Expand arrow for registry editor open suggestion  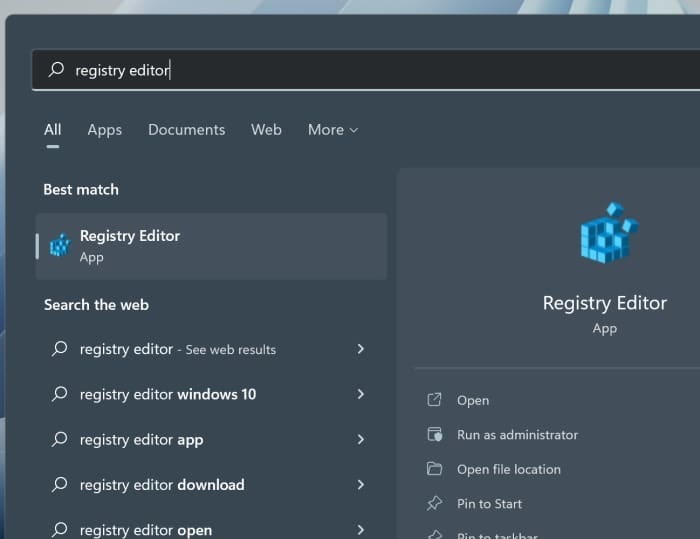(x=361, y=529)
